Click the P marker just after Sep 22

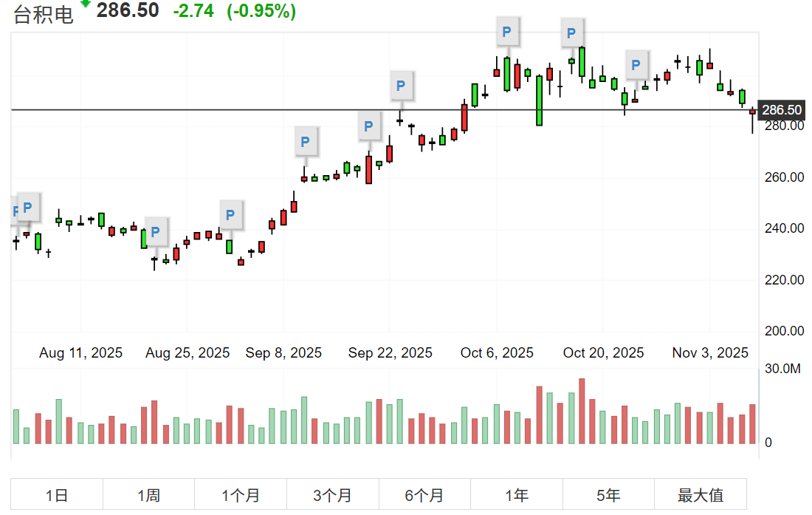coord(401,86)
